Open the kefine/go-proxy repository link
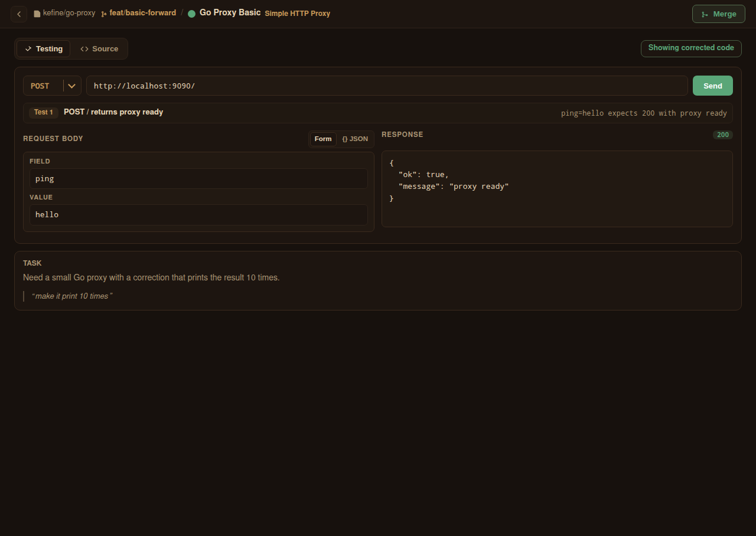 64,13
